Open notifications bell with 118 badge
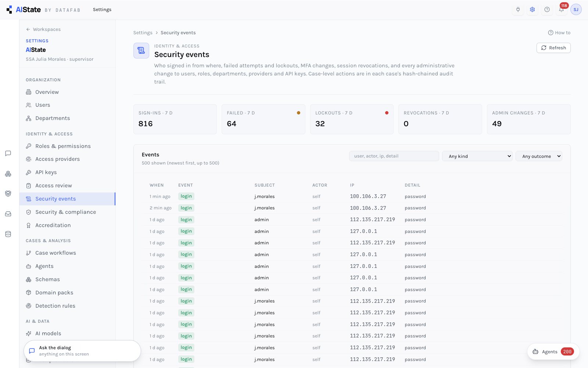This screenshot has width=588, height=368. [x=562, y=10]
